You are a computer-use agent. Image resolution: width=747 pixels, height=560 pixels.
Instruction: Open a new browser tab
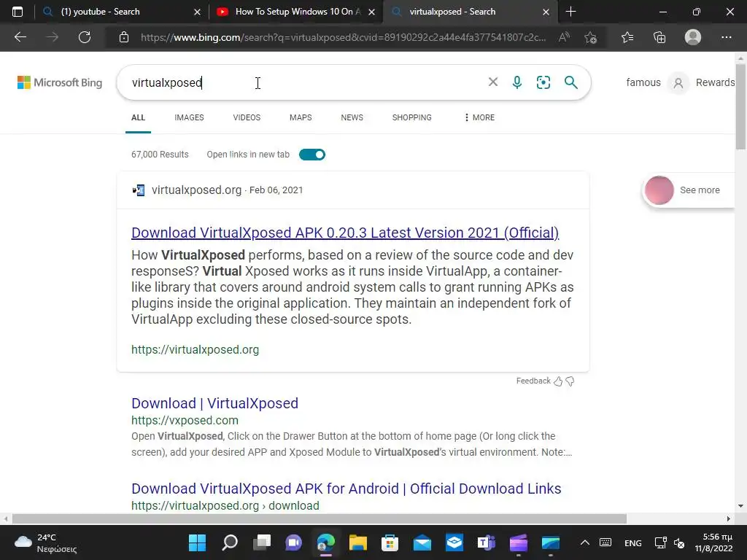point(570,12)
